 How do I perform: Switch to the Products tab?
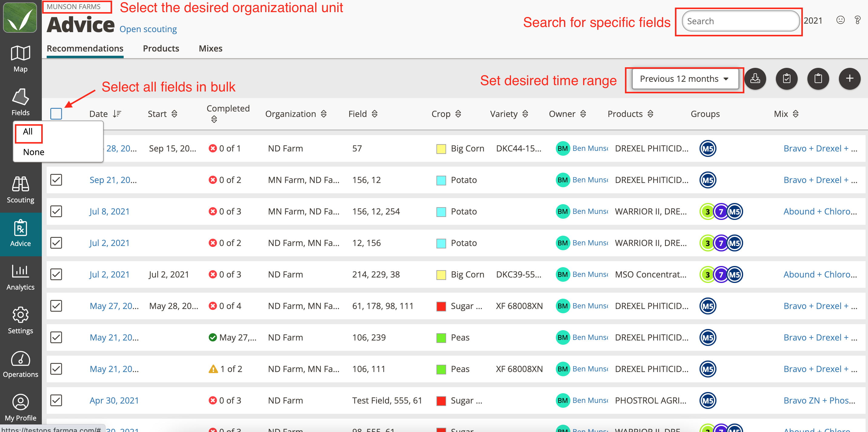coord(161,48)
